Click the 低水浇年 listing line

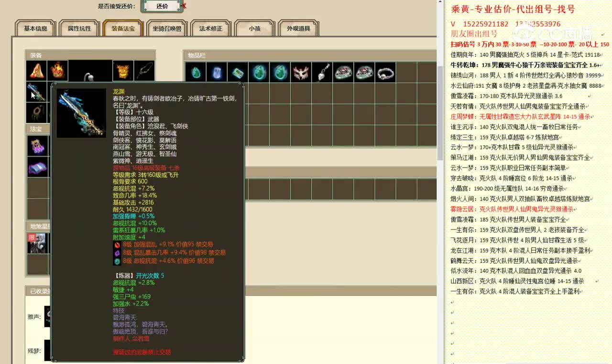pyautogui.click(x=516, y=271)
